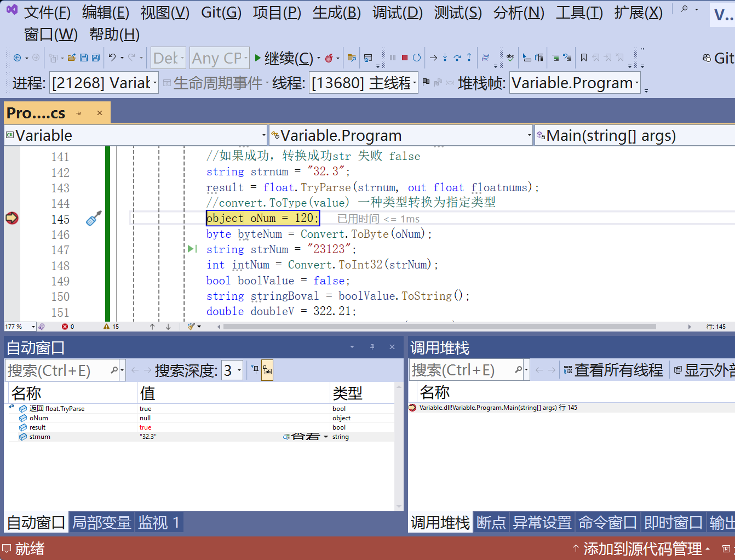This screenshot has width=735, height=560.
Task: Click the editor horizontal scrollbar thumb
Action: (439, 327)
